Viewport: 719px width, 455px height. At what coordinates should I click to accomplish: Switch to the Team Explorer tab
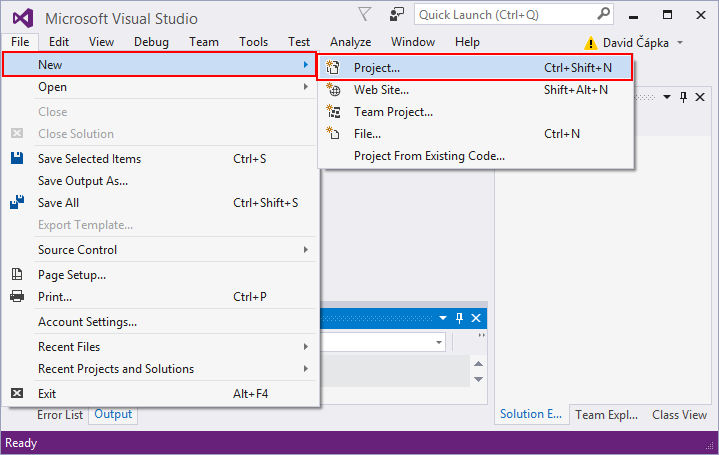(606, 415)
